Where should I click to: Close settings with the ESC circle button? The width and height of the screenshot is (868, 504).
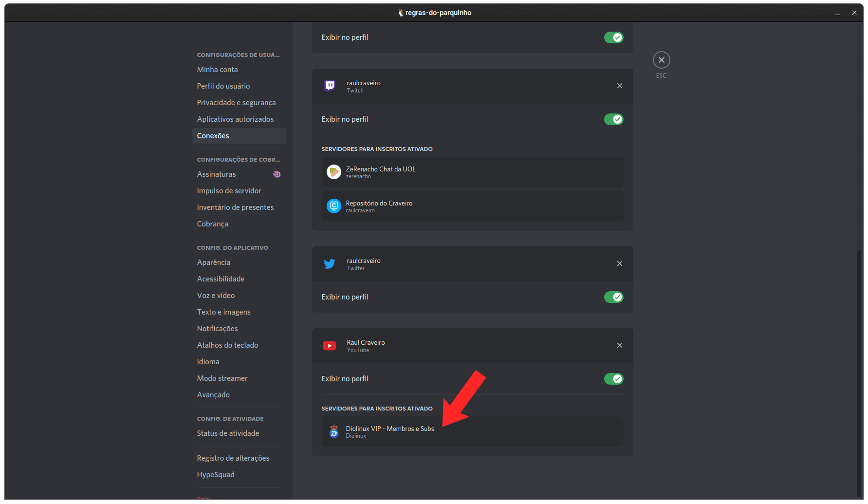tap(662, 60)
